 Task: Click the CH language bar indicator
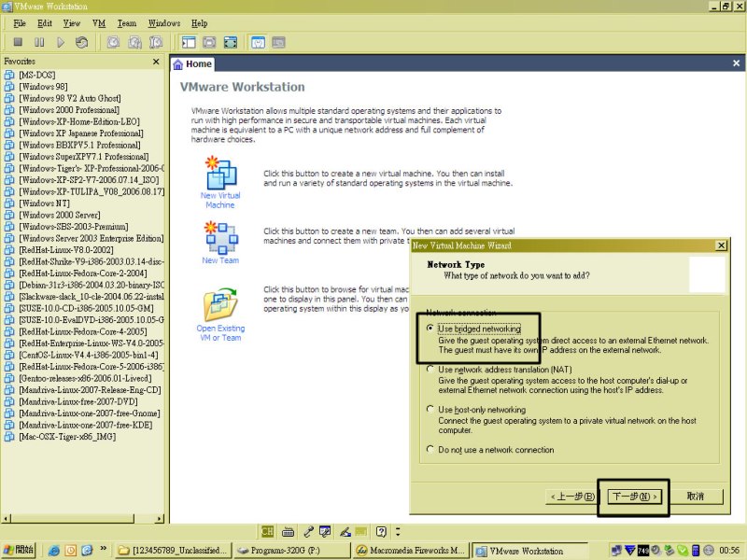point(267,531)
